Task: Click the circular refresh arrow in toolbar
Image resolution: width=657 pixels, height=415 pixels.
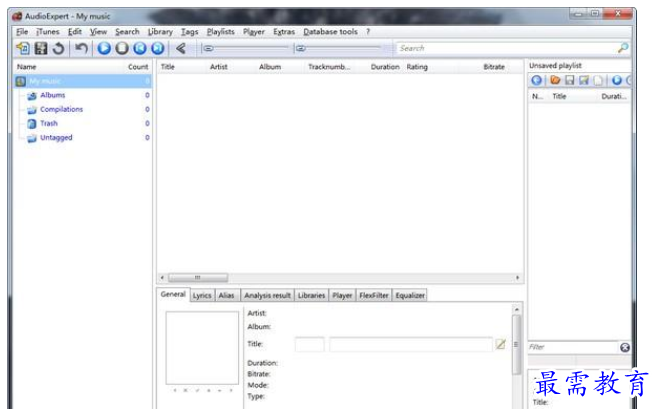Action: tap(59, 49)
